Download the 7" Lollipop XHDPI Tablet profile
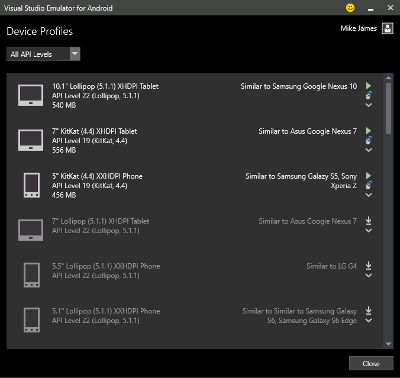This screenshot has width=400, height=378. pyautogui.click(x=368, y=221)
